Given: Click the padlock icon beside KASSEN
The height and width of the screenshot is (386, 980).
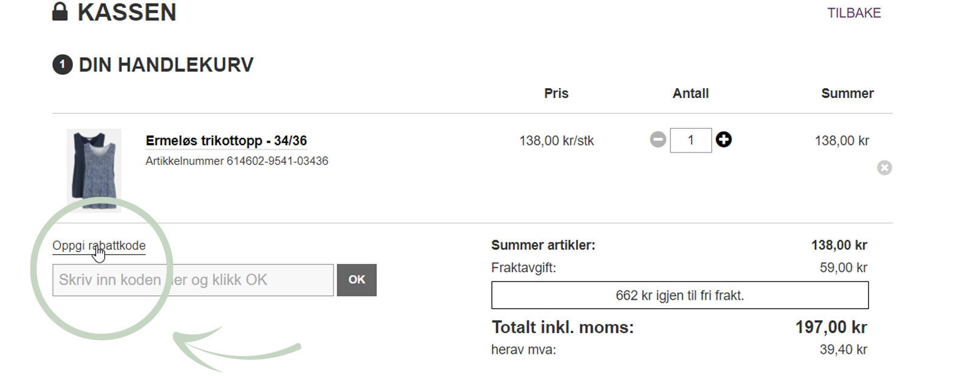Looking at the screenshot, I should [60, 12].
